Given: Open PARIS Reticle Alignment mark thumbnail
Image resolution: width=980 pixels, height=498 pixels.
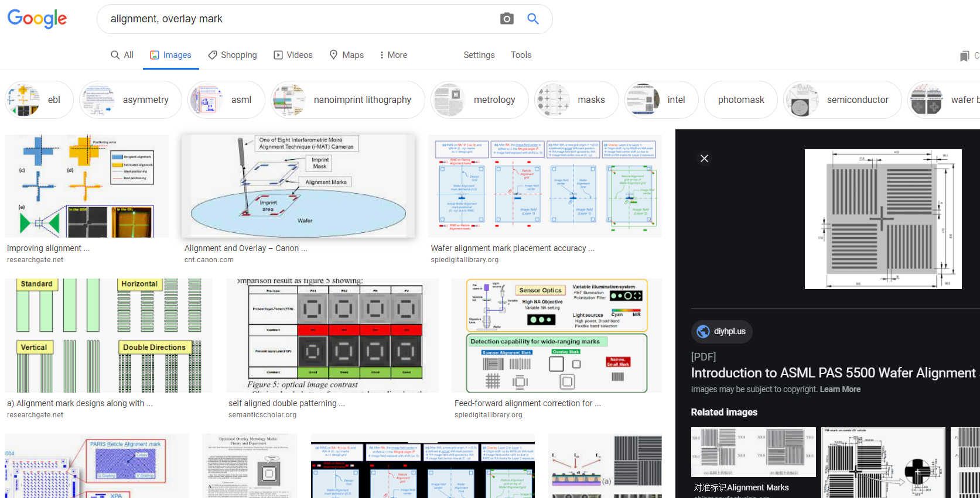Looking at the screenshot, I should (97, 466).
